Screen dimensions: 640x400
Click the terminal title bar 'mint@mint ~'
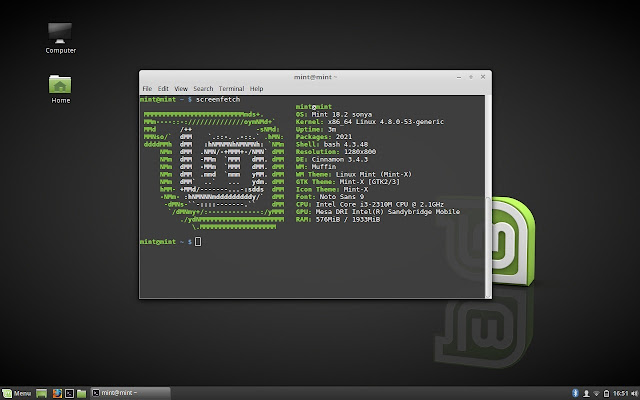tap(315, 77)
